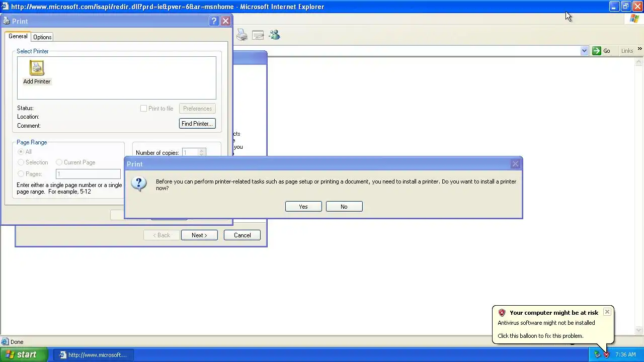Click the disabled Back button in wizard
This screenshot has height=362, width=644.
[x=162, y=235]
